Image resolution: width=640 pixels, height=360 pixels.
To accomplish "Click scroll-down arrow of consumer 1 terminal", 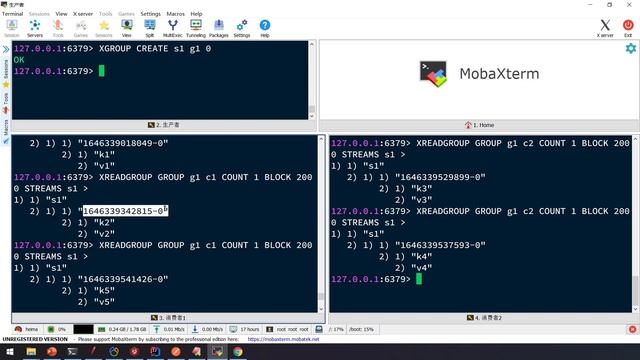I will pyautogui.click(x=321, y=309).
